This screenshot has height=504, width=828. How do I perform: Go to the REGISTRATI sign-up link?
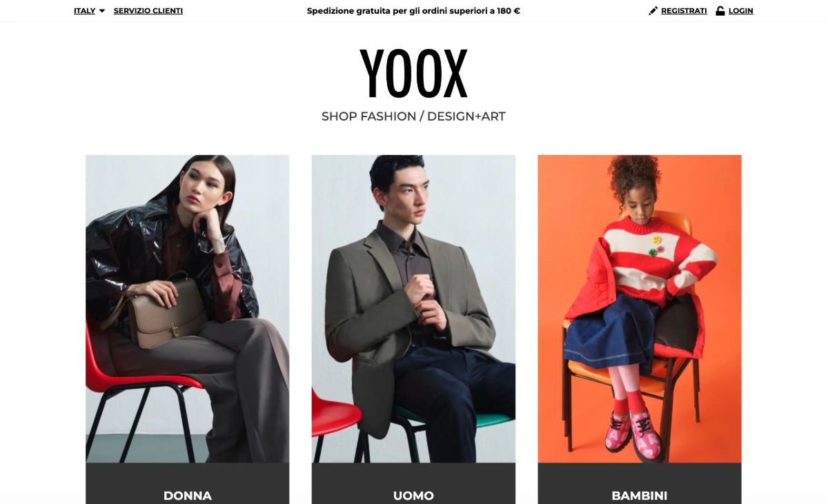(684, 11)
